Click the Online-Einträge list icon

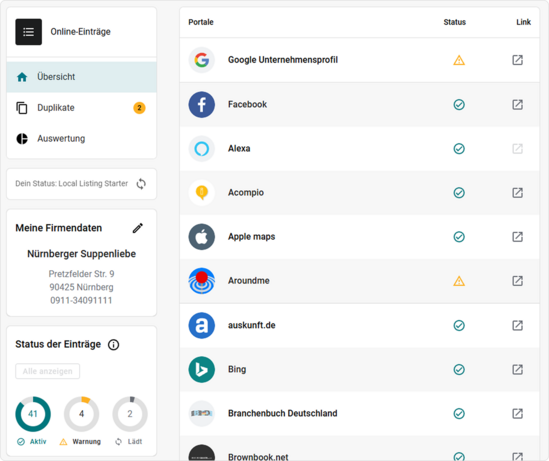coord(28,32)
